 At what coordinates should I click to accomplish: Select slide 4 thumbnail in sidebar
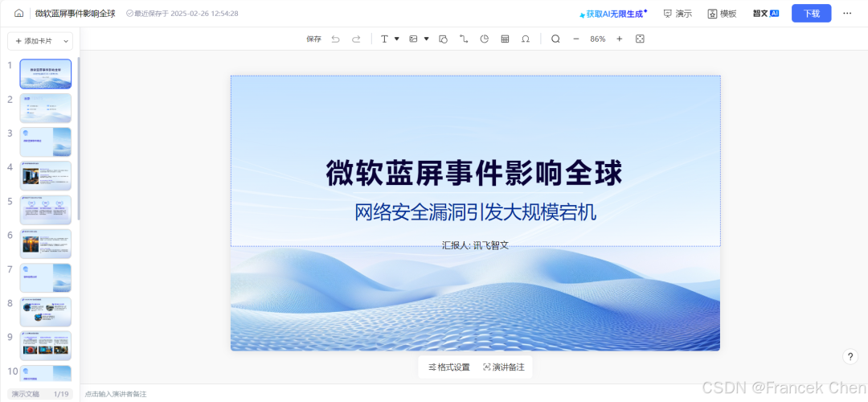[45, 175]
